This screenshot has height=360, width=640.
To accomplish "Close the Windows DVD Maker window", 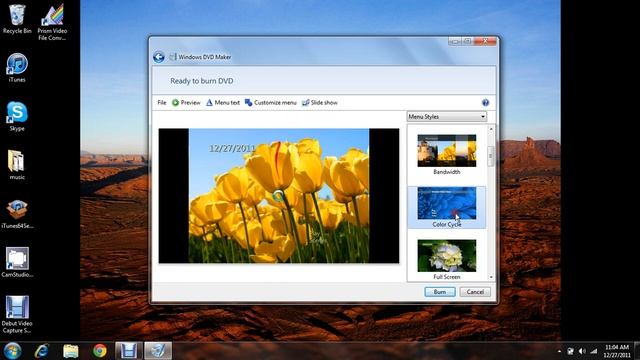I will coord(485,41).
